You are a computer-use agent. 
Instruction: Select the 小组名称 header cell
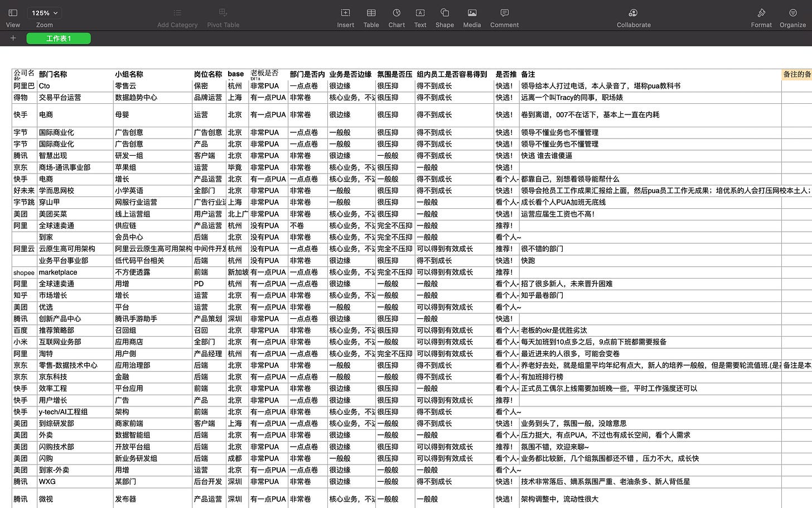click(x=153, y=74)
